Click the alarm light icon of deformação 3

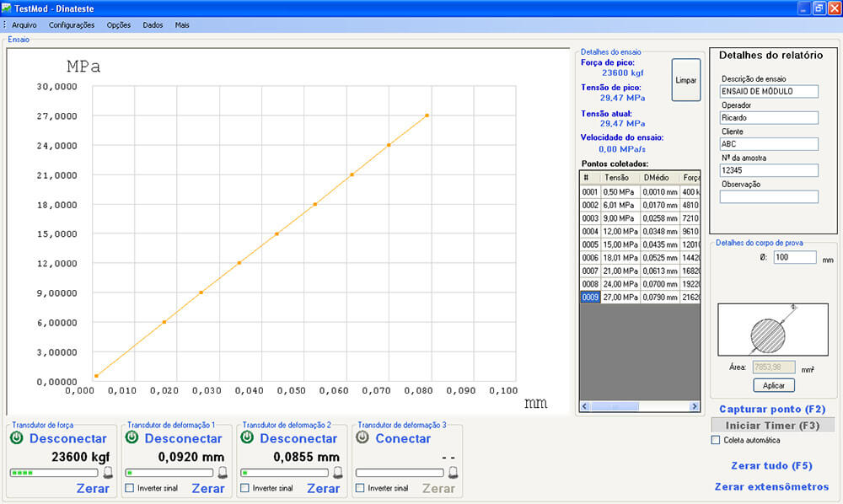point(454,472)
